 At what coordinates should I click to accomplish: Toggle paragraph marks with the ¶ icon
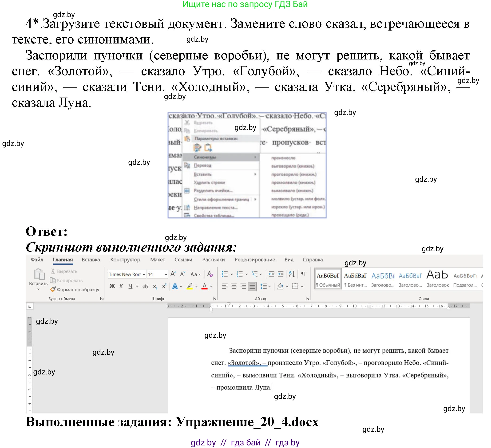pyautogui.click(x=303, y=275)
